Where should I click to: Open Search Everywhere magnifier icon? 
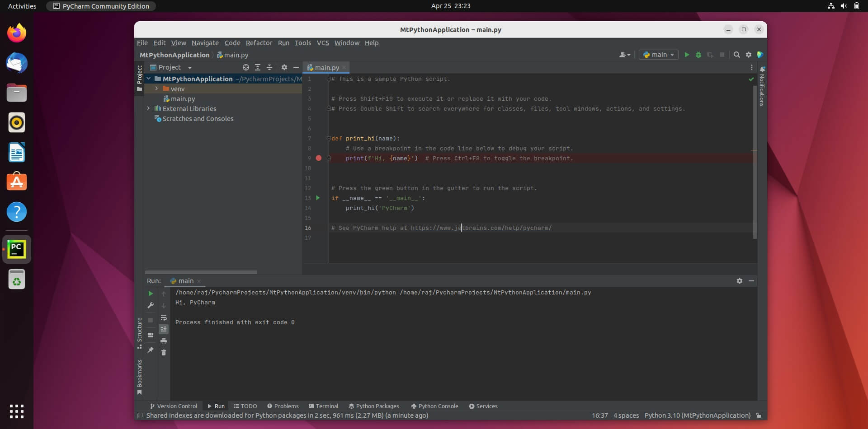click(736, 55)
